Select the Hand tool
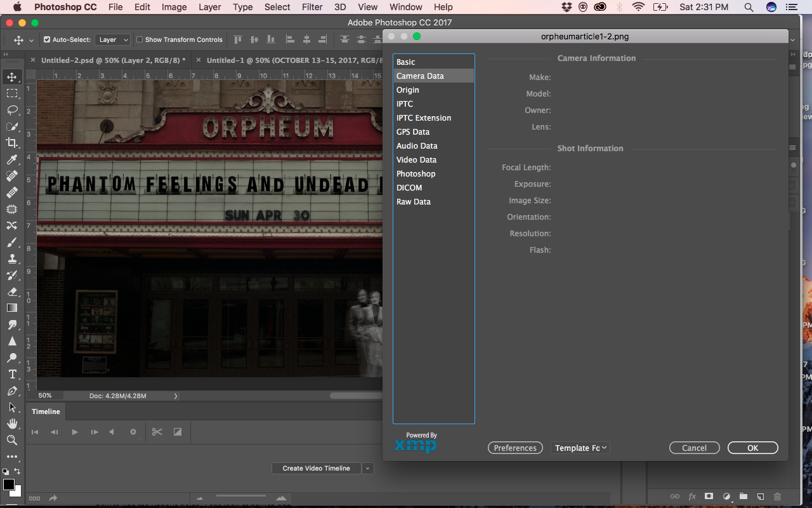Screen dimensions: 812x508 12,424
